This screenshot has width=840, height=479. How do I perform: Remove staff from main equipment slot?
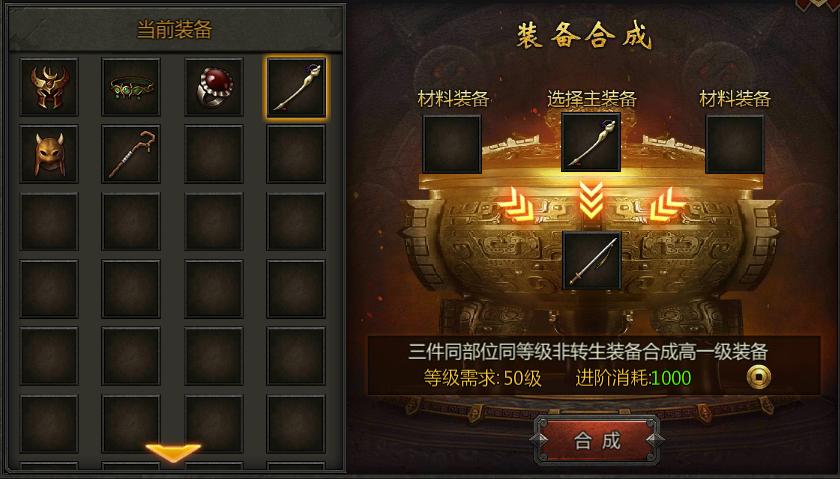[591, 143]
